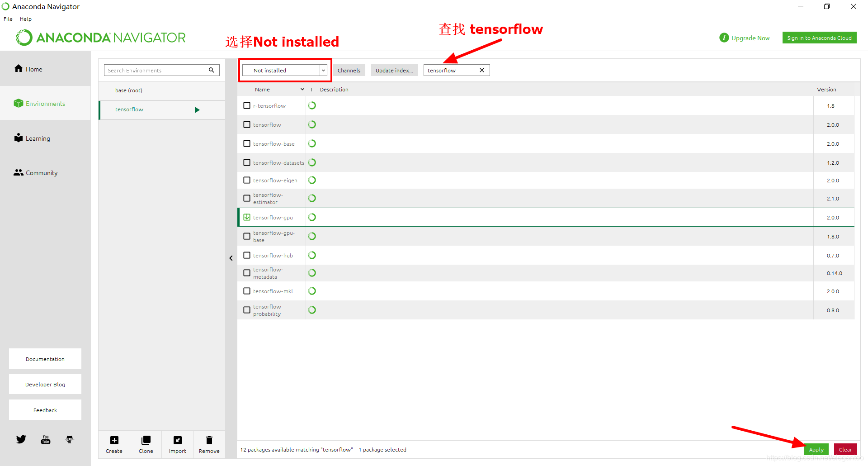Screen dimensions: 868x466
Task: Open the Community section
Action: tap(36, 173)
